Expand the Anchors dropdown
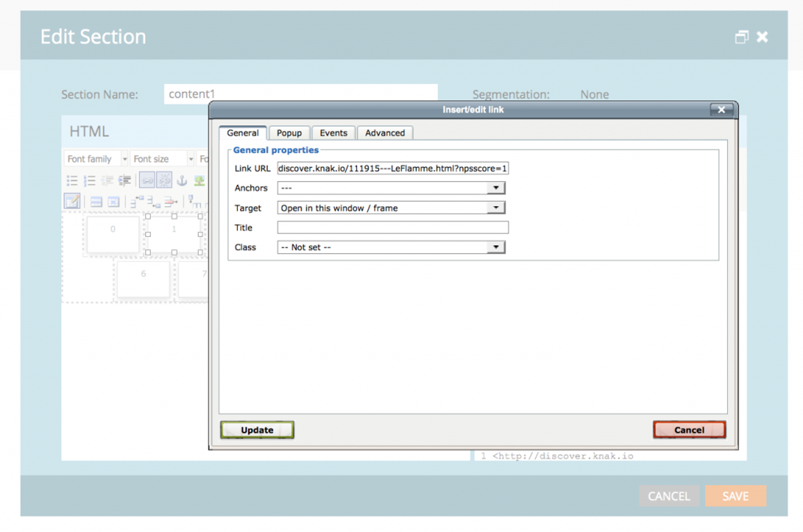This screenshot has height=532, width=803. pyautogui.click(x=496, y=188)
